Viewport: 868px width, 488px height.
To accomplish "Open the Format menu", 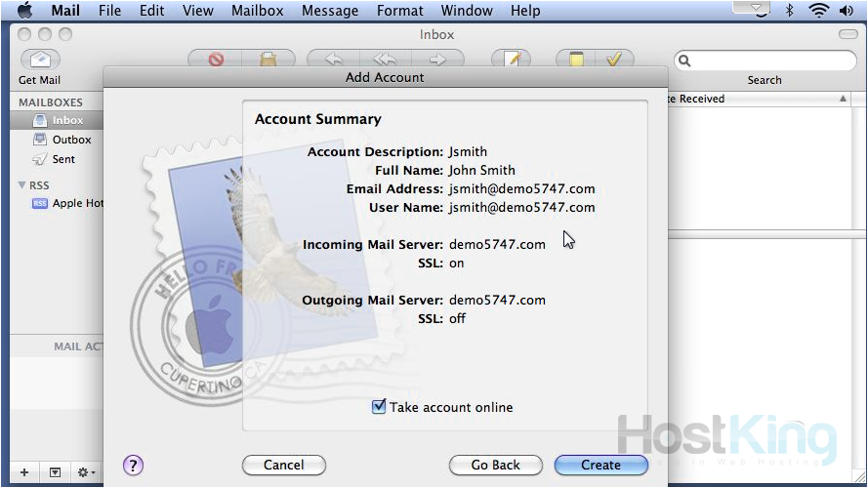I will 400,11.
